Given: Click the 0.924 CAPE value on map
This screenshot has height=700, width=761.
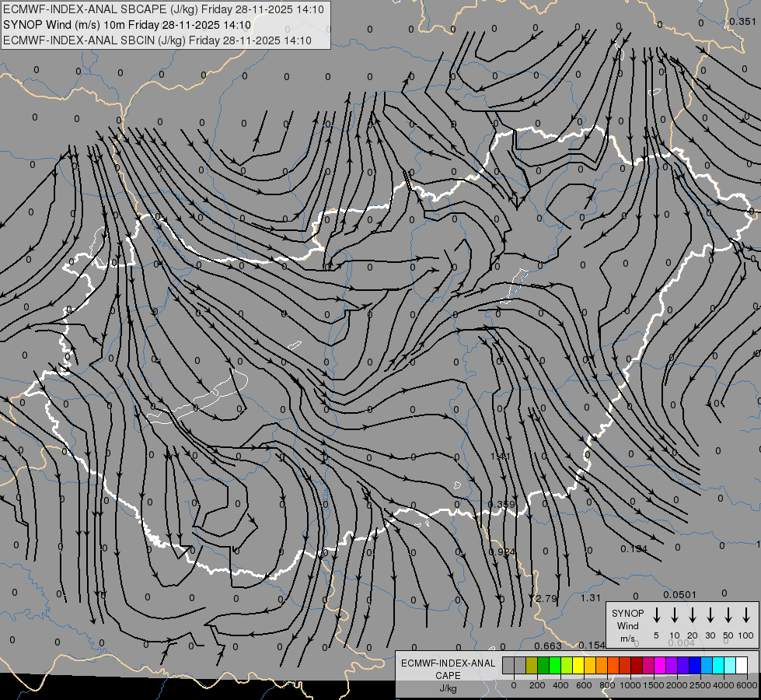Looking at the screenshot, I should click(502, 552).
